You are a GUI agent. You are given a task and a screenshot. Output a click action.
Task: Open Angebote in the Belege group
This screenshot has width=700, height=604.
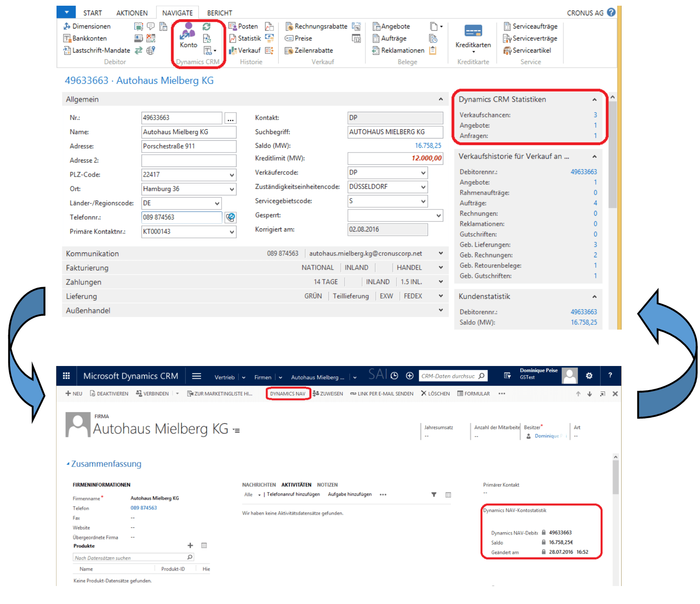coord(391,26)
